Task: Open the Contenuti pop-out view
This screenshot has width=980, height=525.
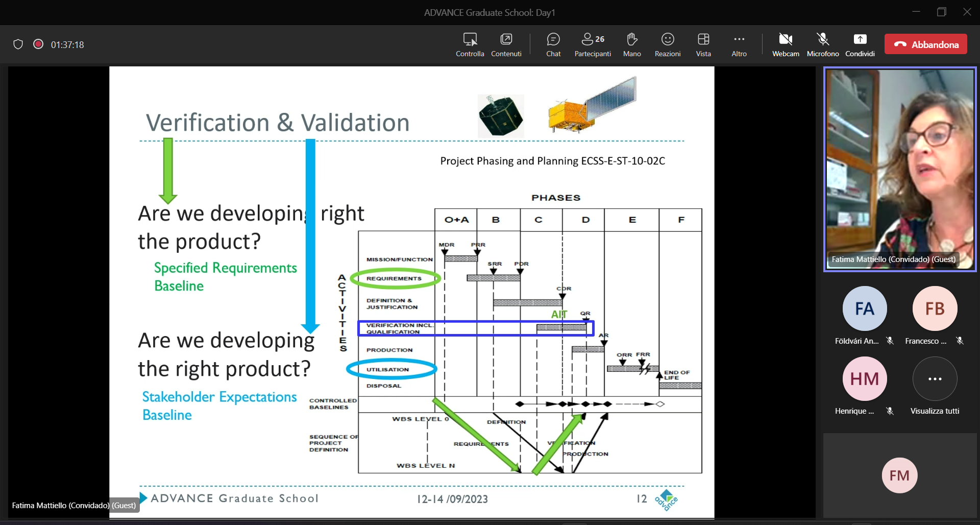Action: pos(506,44)
